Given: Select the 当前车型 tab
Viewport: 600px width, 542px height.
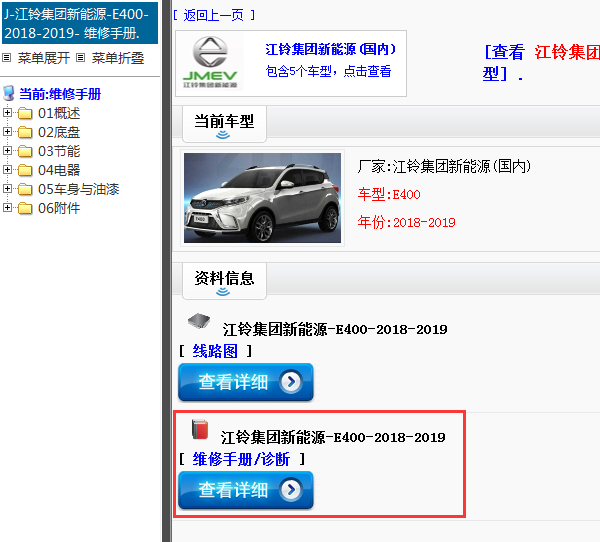Looking at the screenshot, I should click(x=224, y=124).
